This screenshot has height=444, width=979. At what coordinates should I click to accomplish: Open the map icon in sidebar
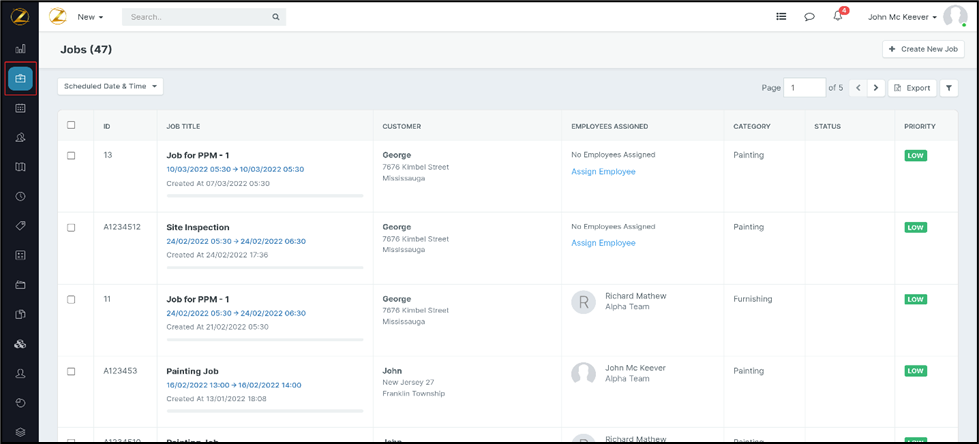point(20,167)
